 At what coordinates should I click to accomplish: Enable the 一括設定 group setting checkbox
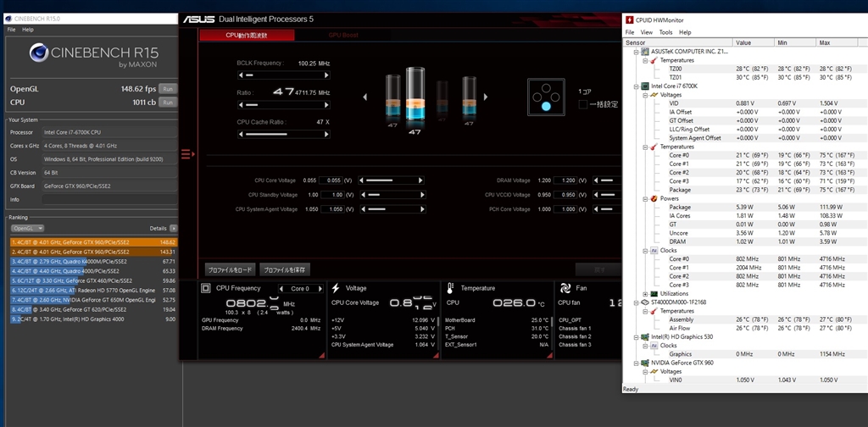click(583, 104)
